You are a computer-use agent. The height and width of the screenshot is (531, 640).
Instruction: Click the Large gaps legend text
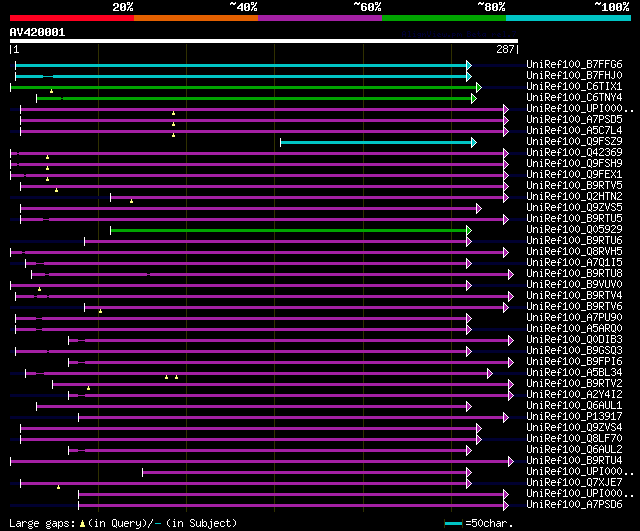click(x=42, y=523)
